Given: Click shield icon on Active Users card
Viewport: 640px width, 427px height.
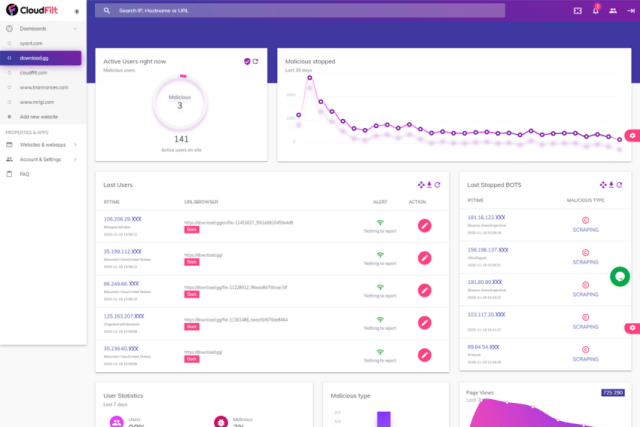Looking at the screenshot, I should coord(247,61).
